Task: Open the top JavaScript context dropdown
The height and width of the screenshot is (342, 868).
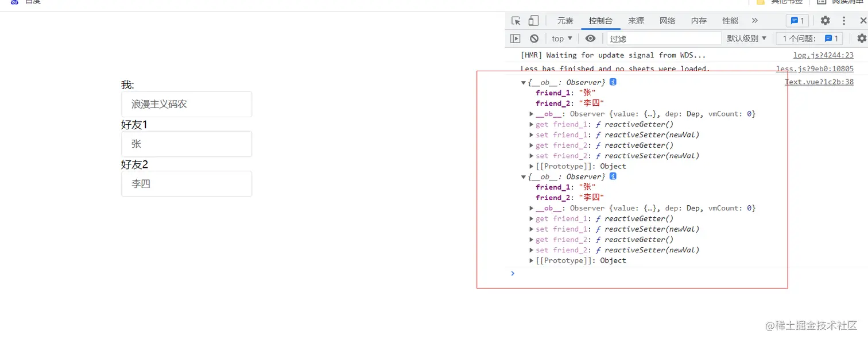Action: tap(562, 39)
